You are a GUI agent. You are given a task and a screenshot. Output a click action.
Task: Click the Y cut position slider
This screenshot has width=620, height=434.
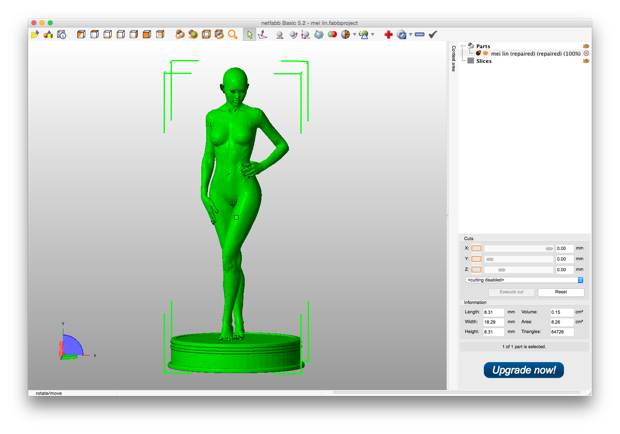point(519,259)
